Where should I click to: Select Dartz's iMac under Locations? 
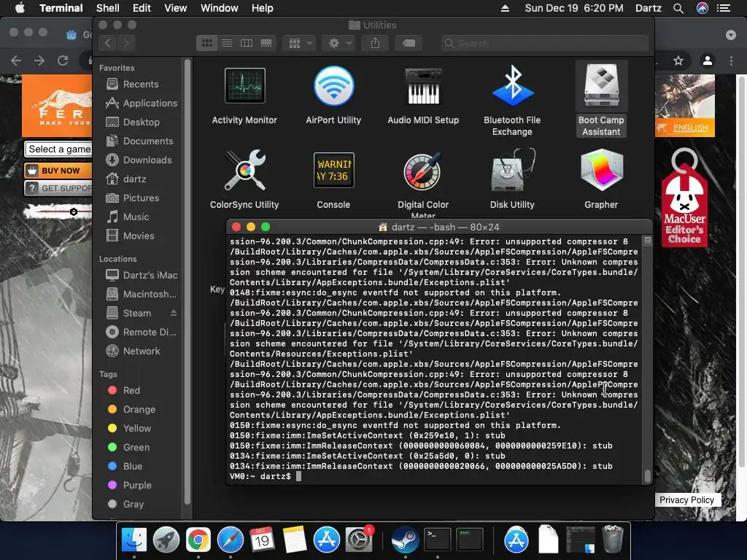(141, 275)
